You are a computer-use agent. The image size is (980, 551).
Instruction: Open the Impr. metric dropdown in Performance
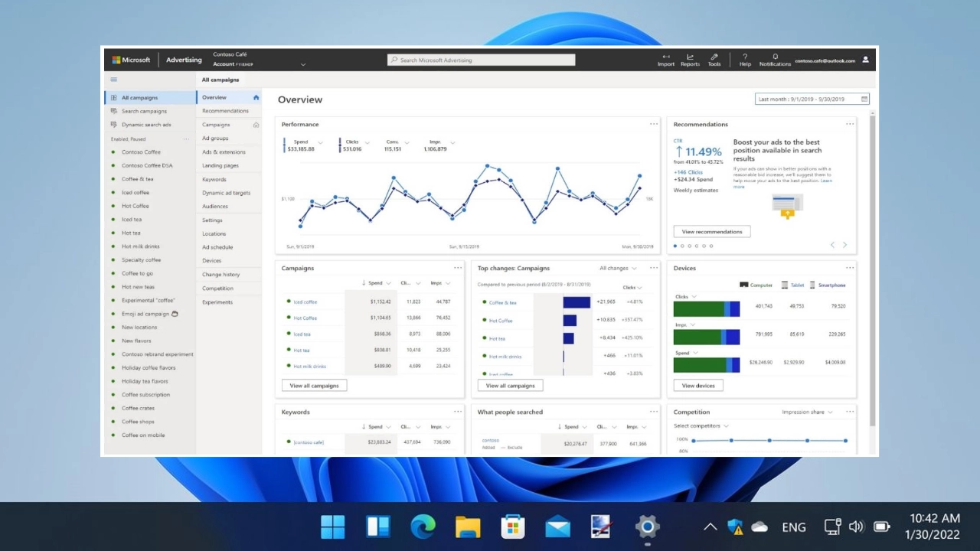[x=452, y=142]
